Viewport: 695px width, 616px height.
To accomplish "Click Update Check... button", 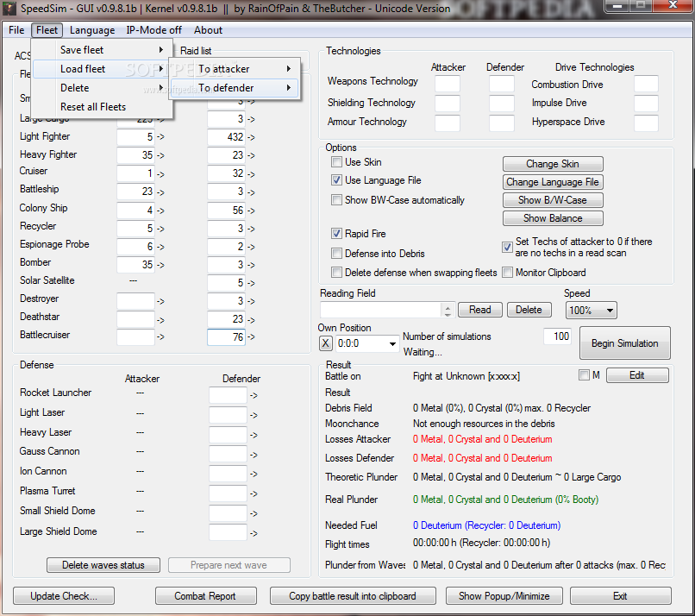I will point(64,596).
